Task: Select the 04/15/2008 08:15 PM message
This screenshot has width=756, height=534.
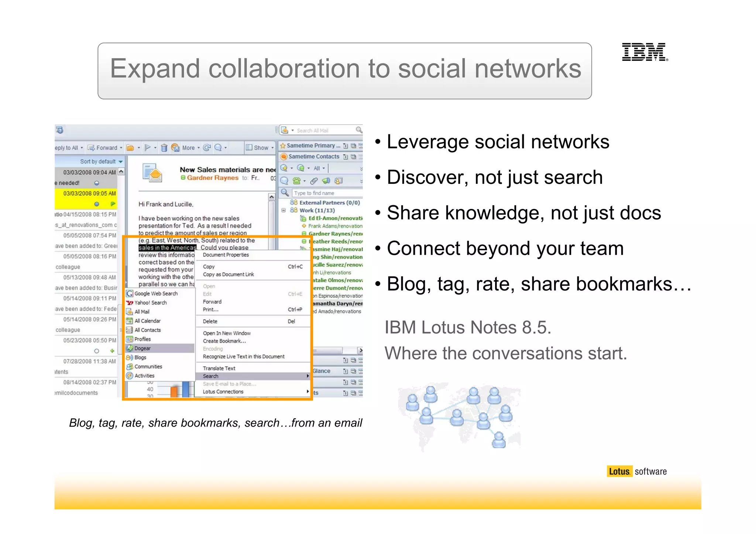Action: click(86, 220)
